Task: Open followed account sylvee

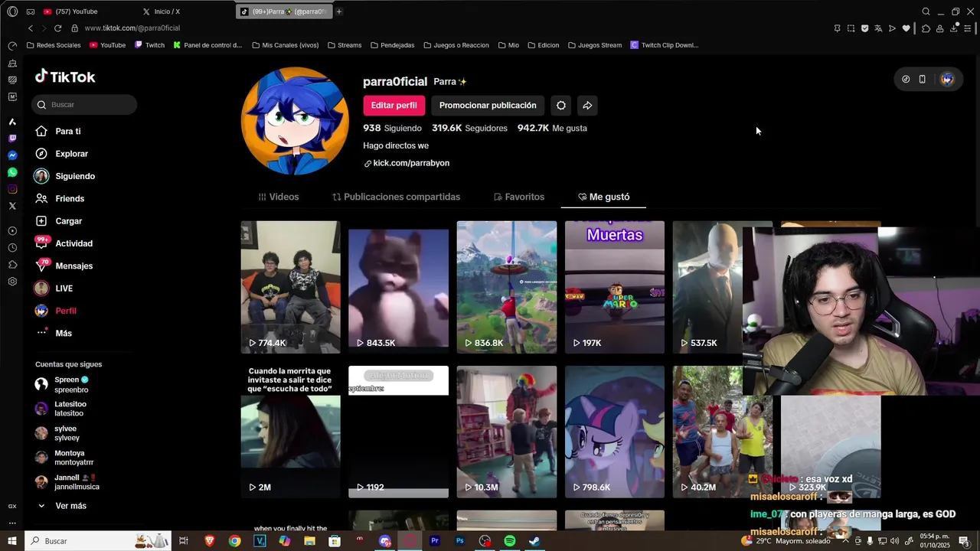Action: tap(57, 433)
